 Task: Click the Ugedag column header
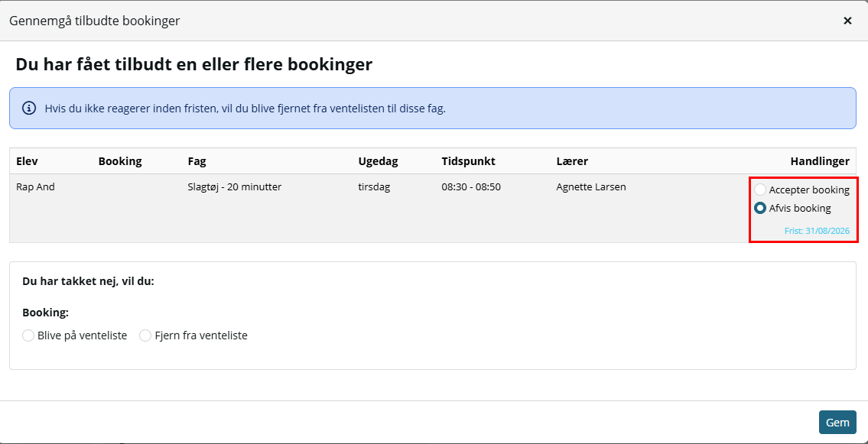[378, 161]
